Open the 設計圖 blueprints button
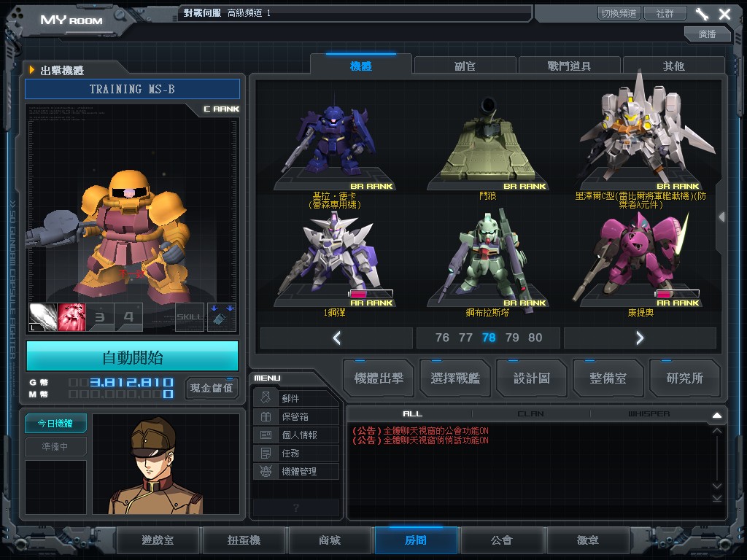Viewport: 747px width, 560px height. point(532,378)
